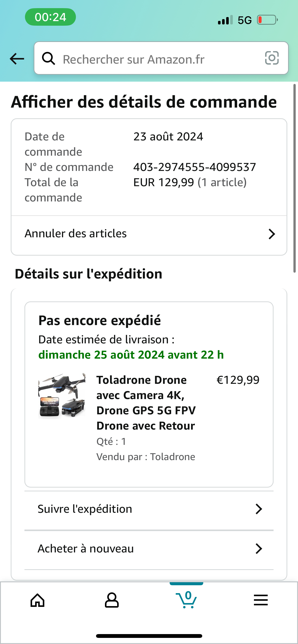Screen dimensions: 298x644
Task: Open the camera scan search icon
Action: tap(272, 58)
